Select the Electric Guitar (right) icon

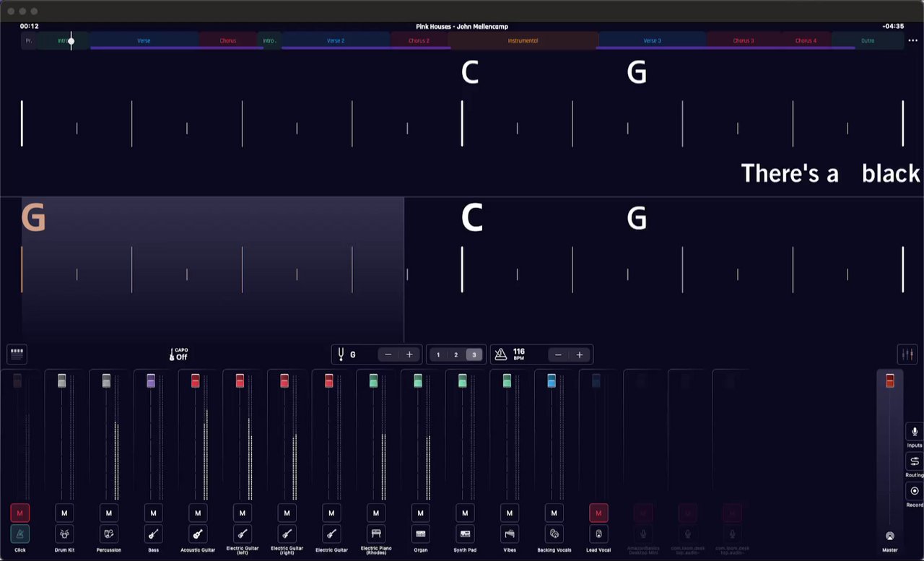[x=287, y=534]
